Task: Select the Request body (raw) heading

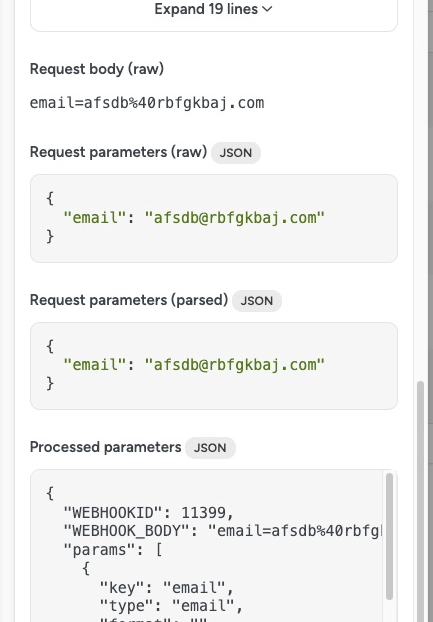Action: 97,69
